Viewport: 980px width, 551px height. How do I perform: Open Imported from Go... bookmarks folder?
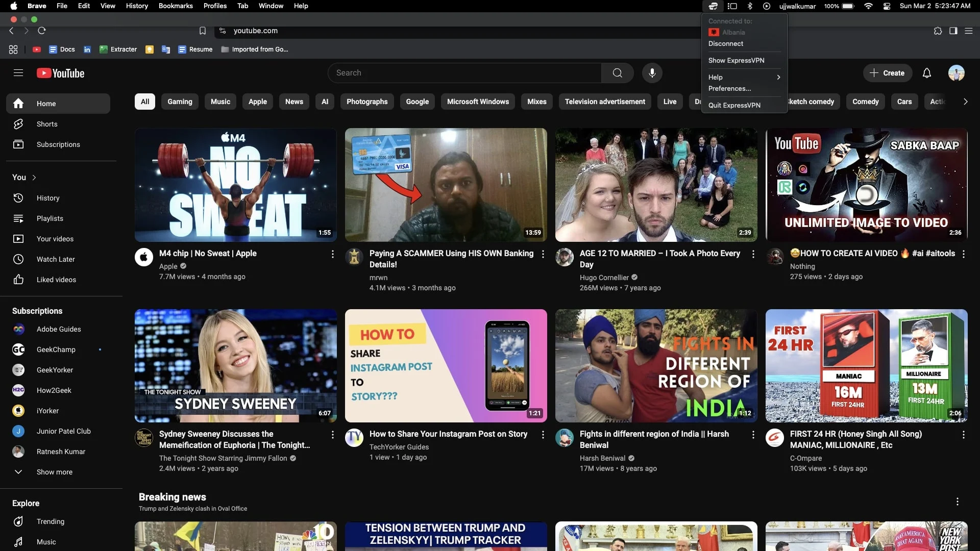pyautogui.click(x=255, y=49)
